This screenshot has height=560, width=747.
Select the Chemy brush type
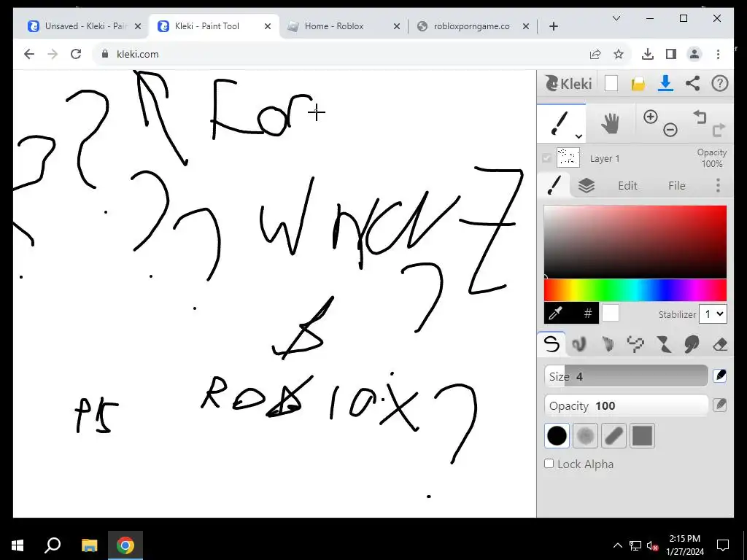tap(664, 344)
